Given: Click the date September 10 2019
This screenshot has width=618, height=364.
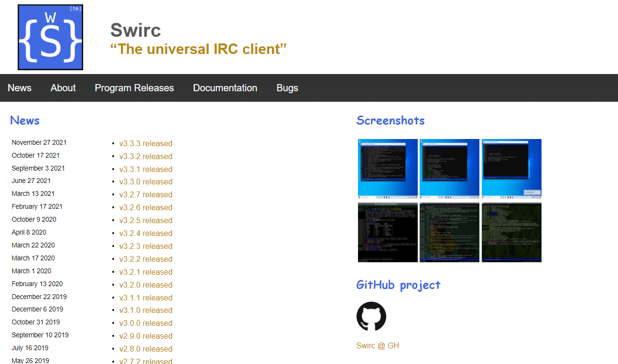Looking at the screenshot, I should (x=40, y=335).
